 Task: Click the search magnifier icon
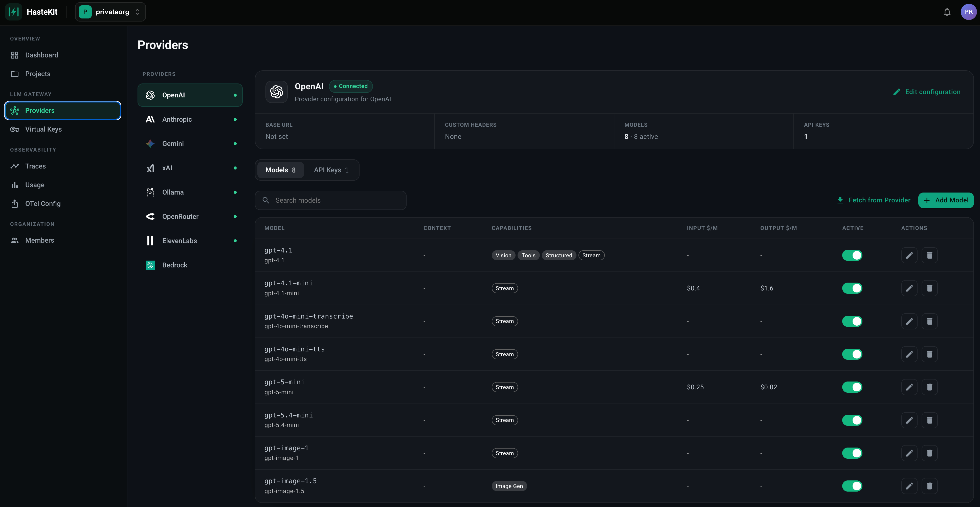(x=266, y=200)
